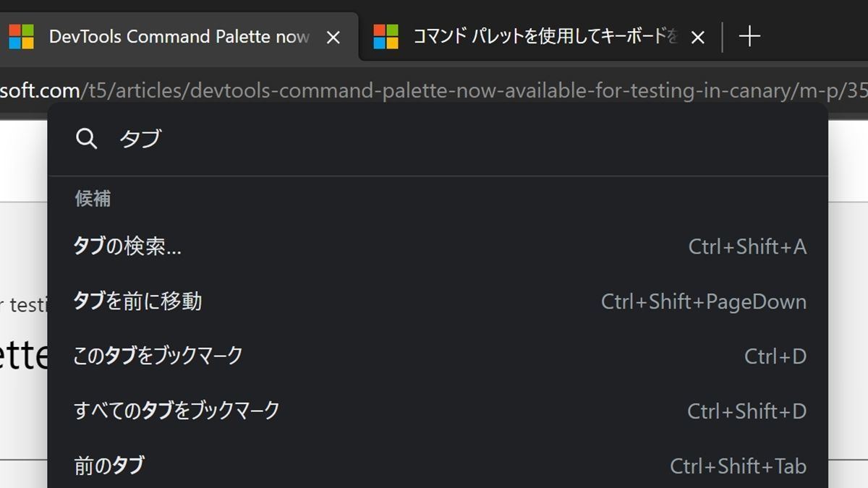Click Ctrl+D shortcut label

(x=775, y=356)
